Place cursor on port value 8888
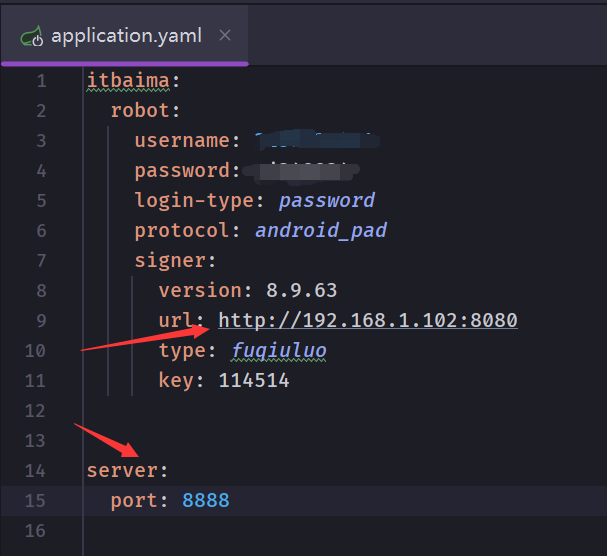Screen dimensions: 607x556 (205, 500)
